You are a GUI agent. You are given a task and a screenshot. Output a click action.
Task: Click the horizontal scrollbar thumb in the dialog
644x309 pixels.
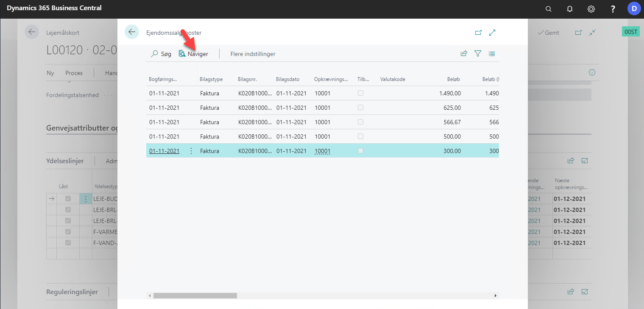coord(195,295)
